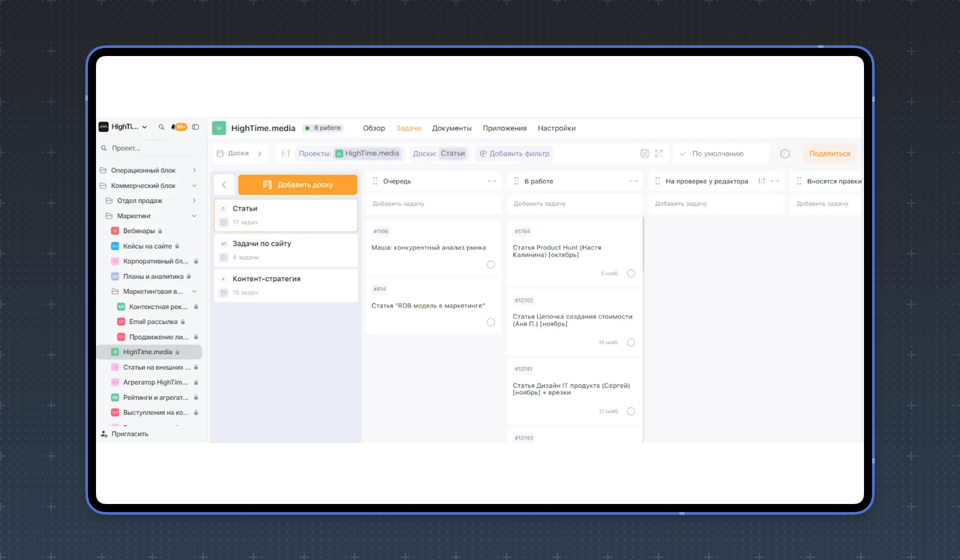
Task: Click the save filter floppy disk icon
Action: 645,154
